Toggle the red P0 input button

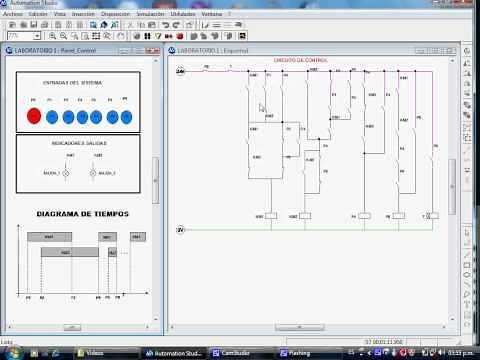pyautogui.click(x=34, y=116)
